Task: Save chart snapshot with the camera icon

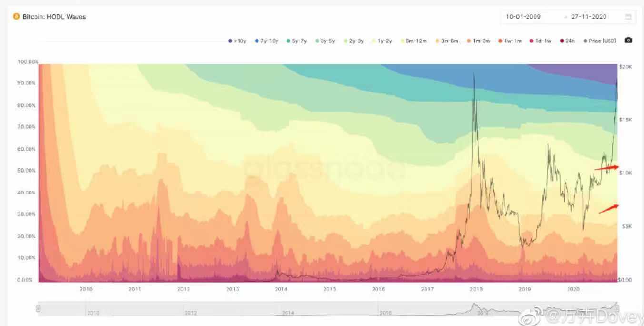Action: tap(628, 41)
